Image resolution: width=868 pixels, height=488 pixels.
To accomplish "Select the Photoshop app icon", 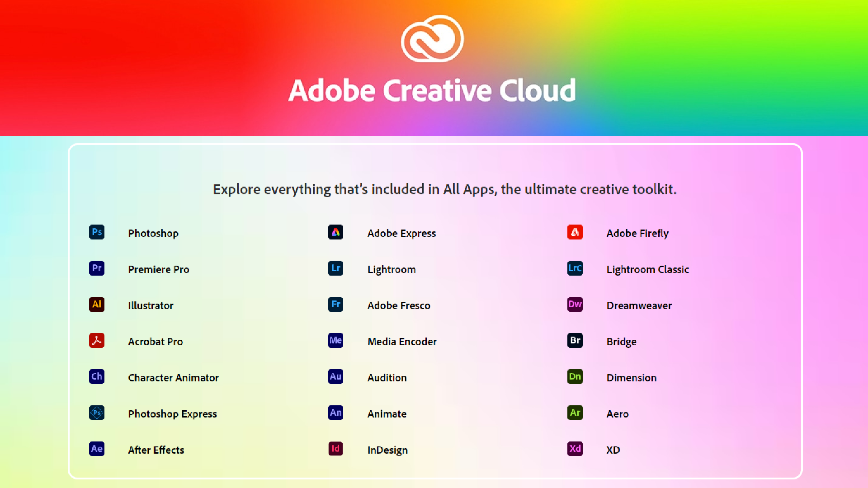I will [97, 232].
